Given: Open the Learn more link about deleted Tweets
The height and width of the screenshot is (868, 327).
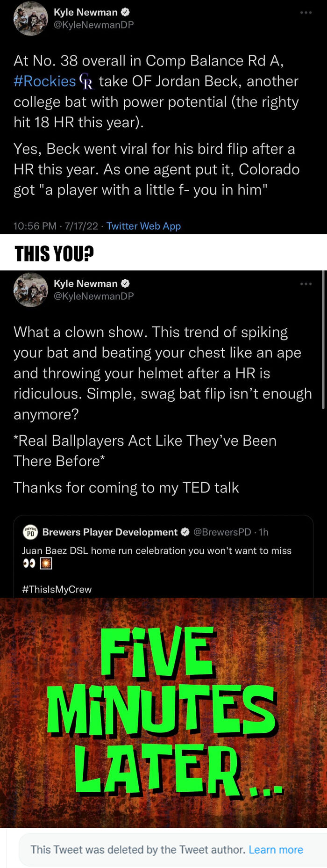Looking at the screenshot, I should coord(276,850).
